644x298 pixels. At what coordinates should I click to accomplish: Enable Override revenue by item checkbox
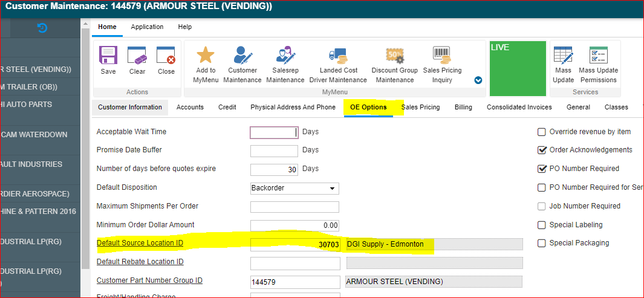point(542,132)
